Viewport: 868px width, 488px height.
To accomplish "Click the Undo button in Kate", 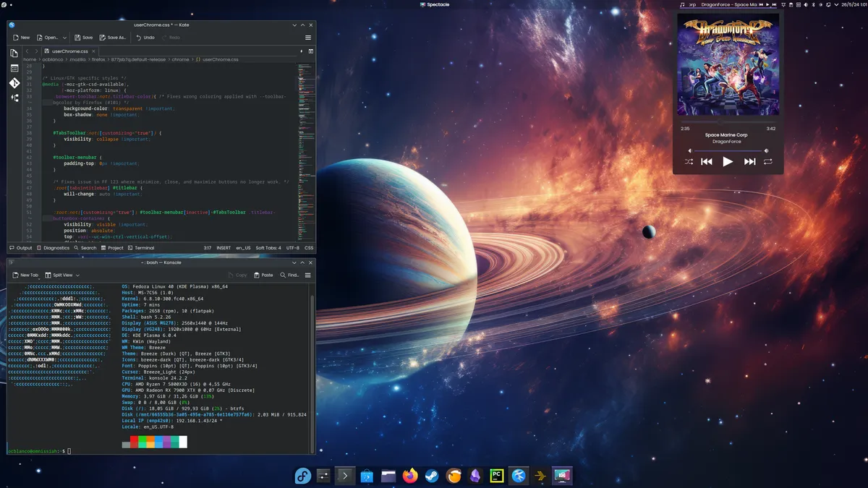I will click(x=145, y=38).
